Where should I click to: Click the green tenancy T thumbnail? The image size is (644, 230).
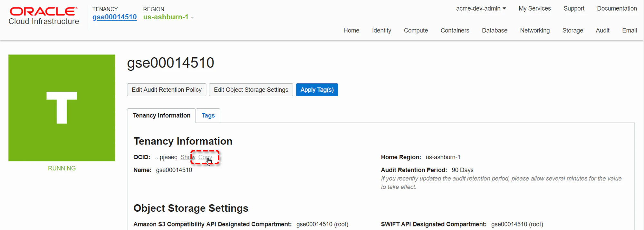(x=62, y=108)
